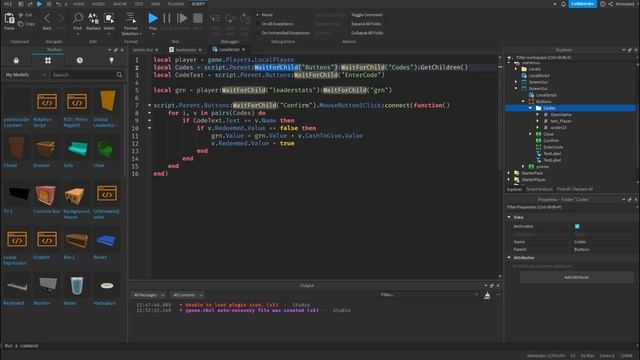Click the Format Selection icon

(x=130, y=18)
